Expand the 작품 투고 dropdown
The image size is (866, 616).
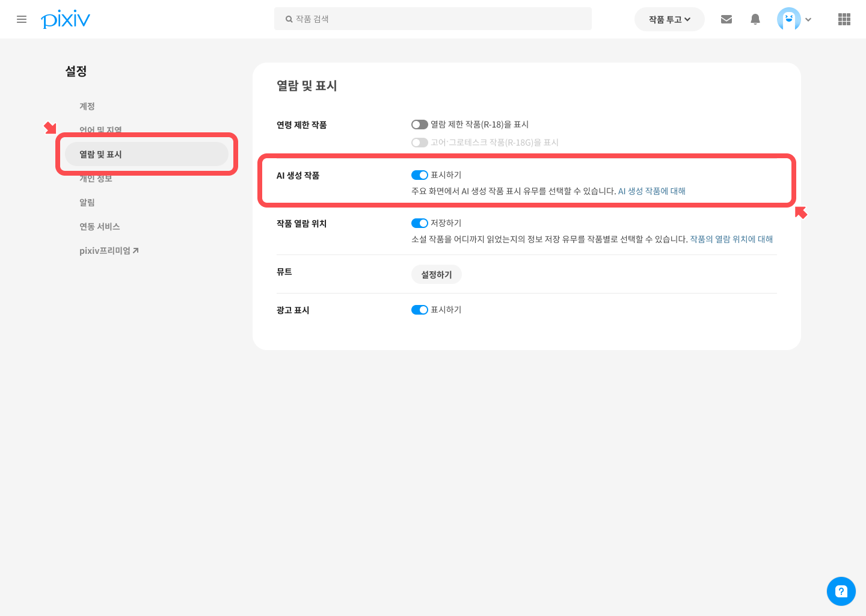pyautogui.click(x=669, y=19)
